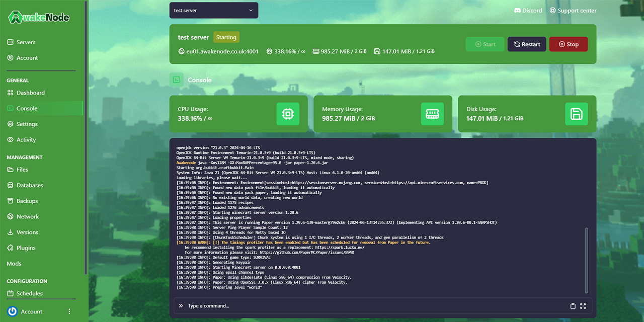This screenshot has height=322, width=644.
Task: Open the test server dropdown selector
Action: coord(214,11)
